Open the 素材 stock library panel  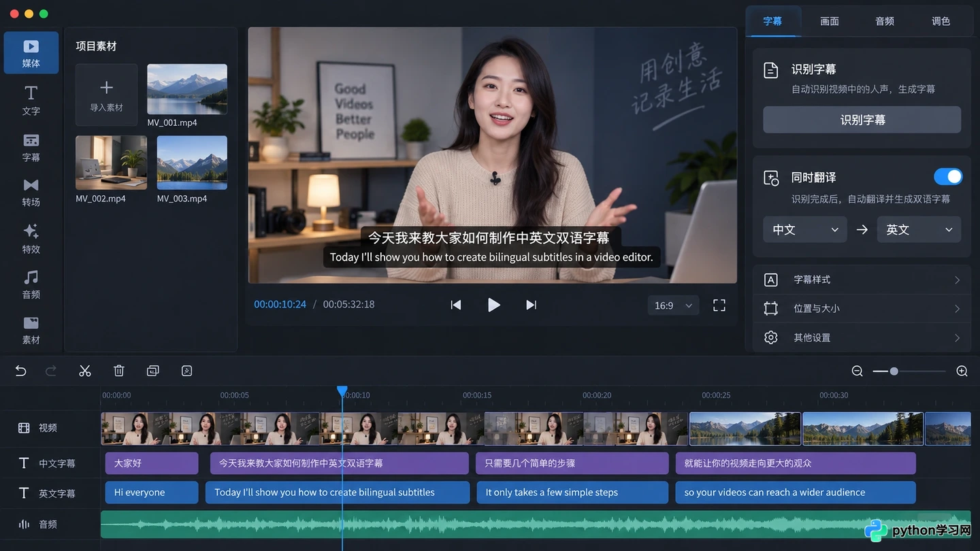click(x=31, y=330)
